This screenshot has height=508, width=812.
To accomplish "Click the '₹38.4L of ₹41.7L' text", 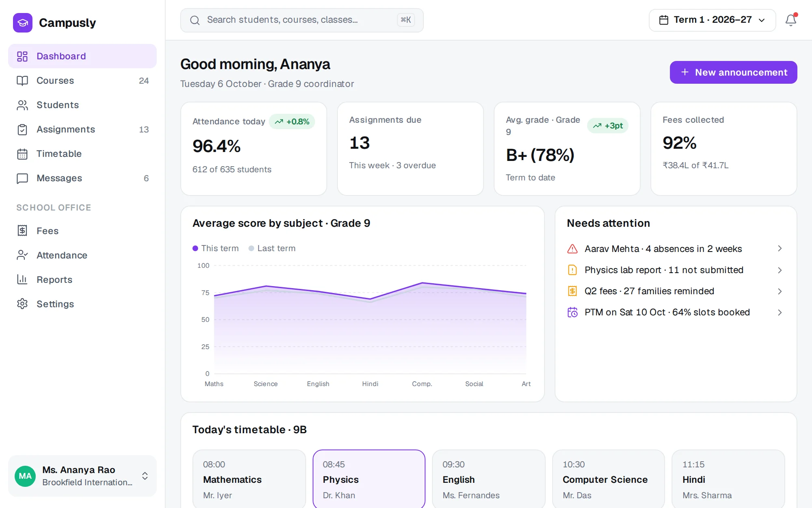I will (x=695, y=165).
